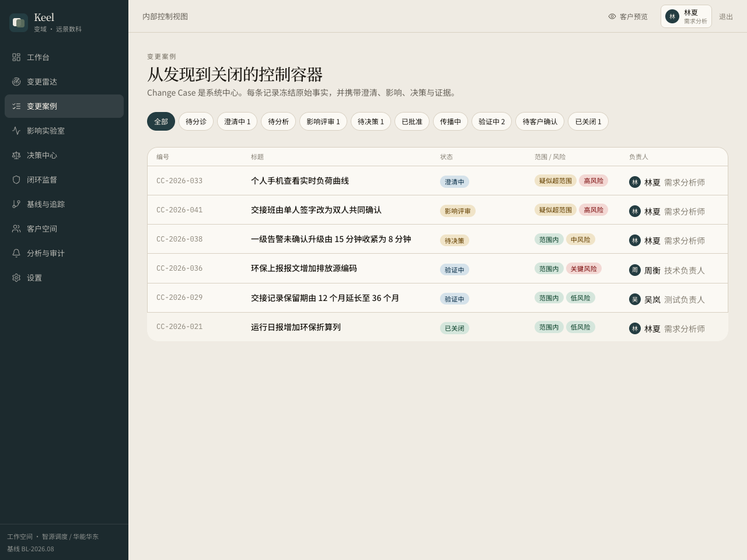Image resolution: width=747 pixels, height=560 pixels.
Task: Click 林 avatar in CC-2026-021 row
Action: pos(635,328)
